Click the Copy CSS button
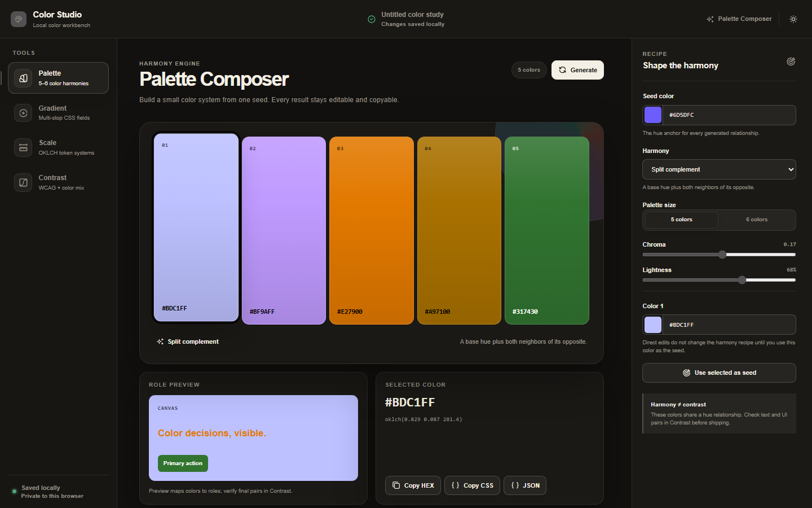The height and width of the screenshot is (508, 812). click(x=472, y=485)
